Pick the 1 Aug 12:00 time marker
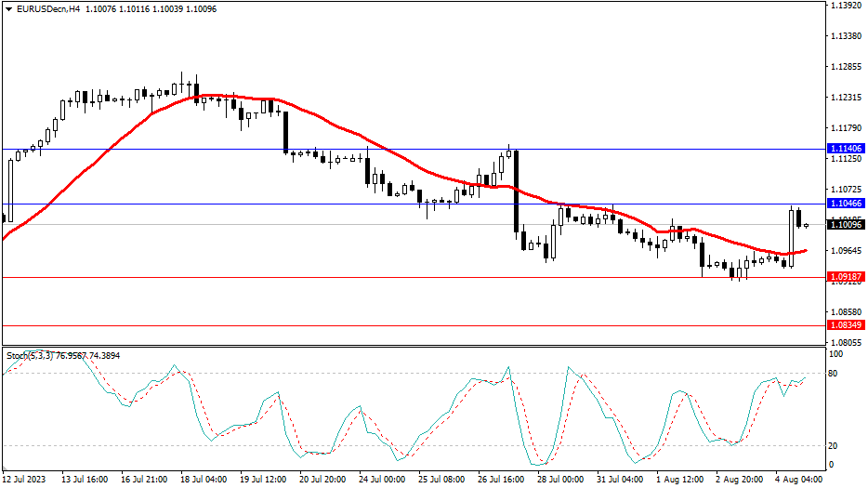Viewport: 868px width, 488px height. (x=679, y=480)
